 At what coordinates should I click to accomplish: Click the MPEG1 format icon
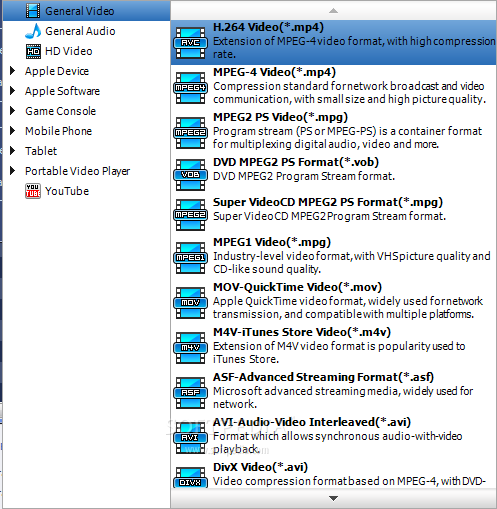click(190, 258)
